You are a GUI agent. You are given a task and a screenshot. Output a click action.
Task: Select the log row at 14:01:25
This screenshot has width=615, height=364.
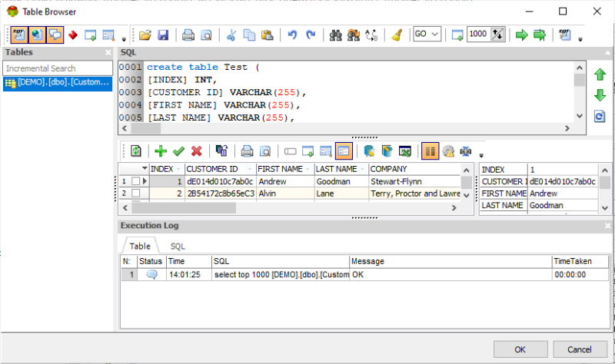tap(364, 275)
